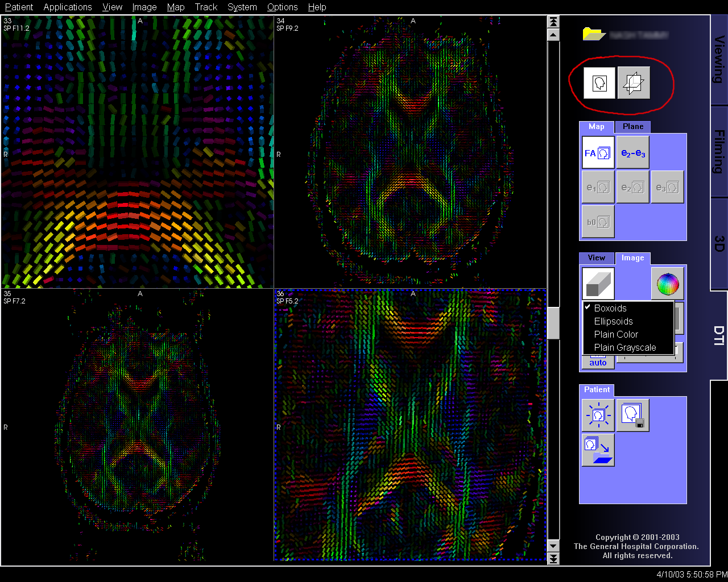
Task: Open the Filming side tab
Action: 719,151
